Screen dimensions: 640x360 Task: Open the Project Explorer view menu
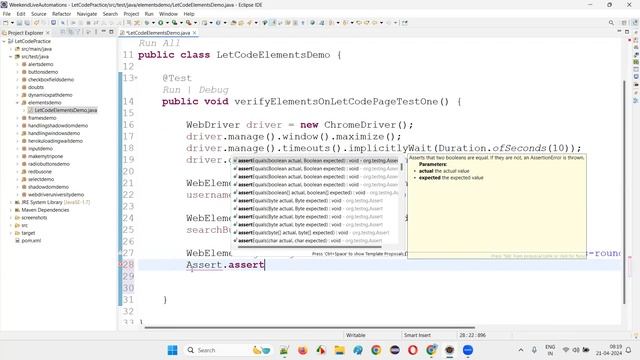(x=96, y=32)
